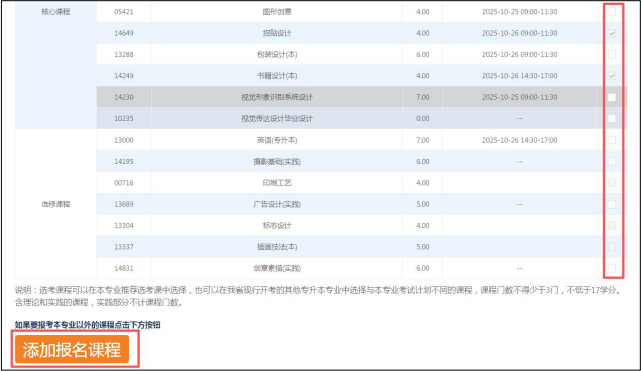This screenshot has width=641, height=371.
Task: Tick the 插画技法(本) course checkbox
Action: click(x=612, y=247)
